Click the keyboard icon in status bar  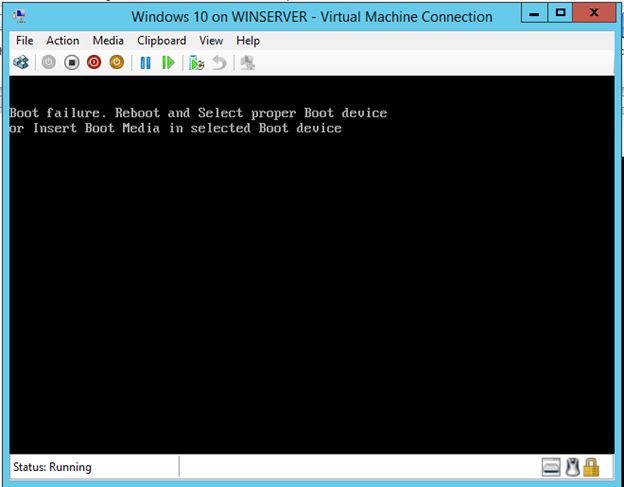click(x=551, y=467)
